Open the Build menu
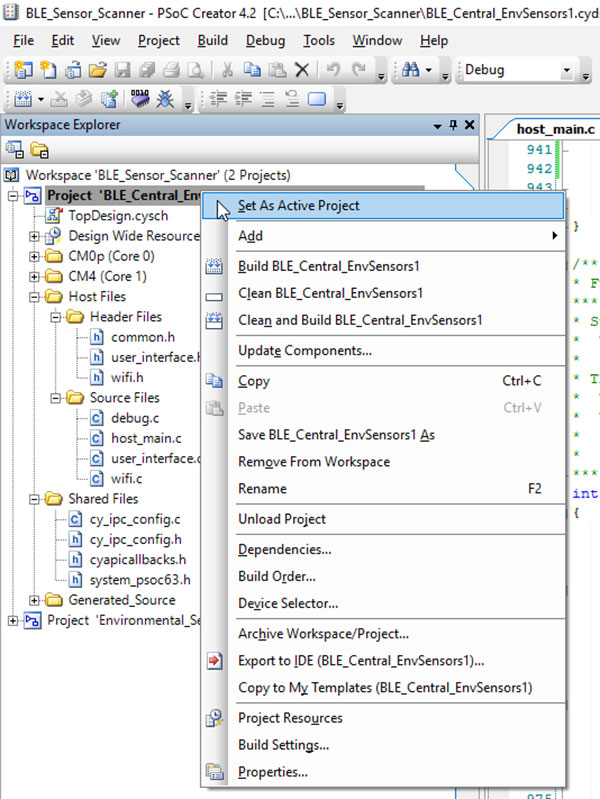This screenshot has width=600, height=799. [213, 40]
